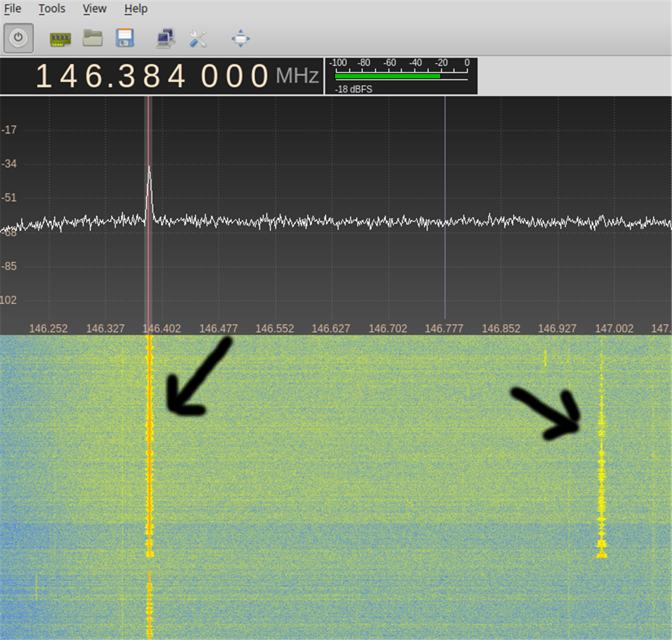Toggle the Start DSP power button

pos(18,38)
